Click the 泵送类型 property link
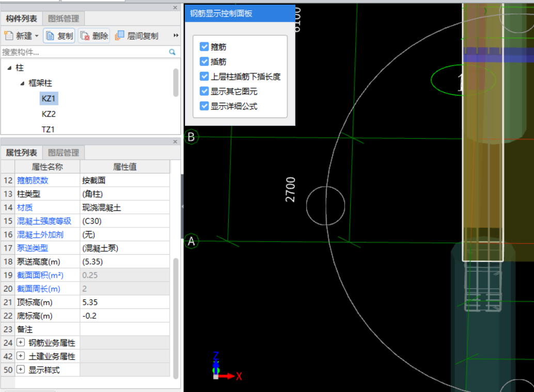 [x=33, y=248]
